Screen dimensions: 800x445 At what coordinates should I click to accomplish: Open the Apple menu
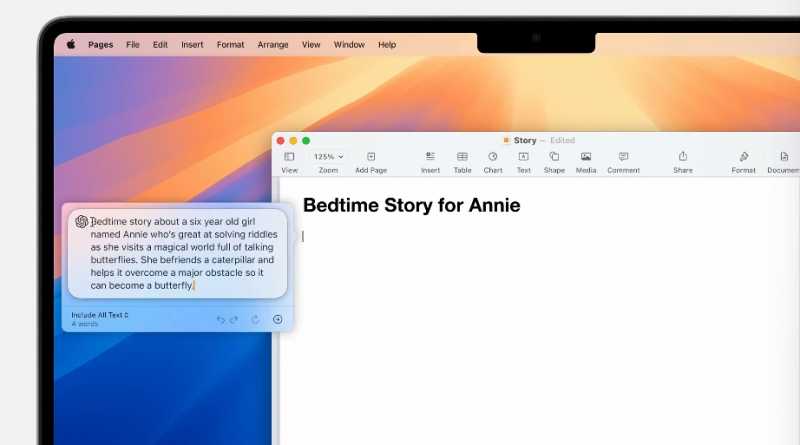coord(71,44)
